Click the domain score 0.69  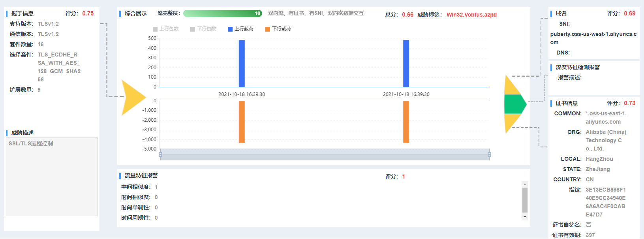[630, 13]
